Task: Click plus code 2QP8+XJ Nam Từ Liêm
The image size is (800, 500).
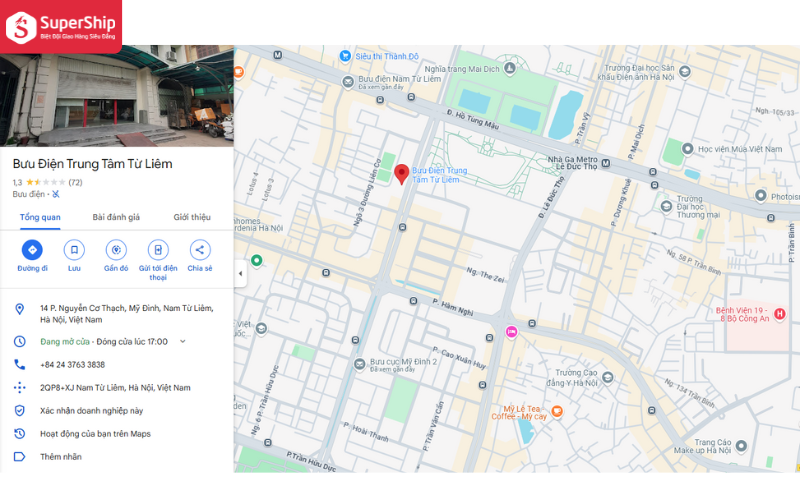Action: pyautogui.click(x=115, y=388)
